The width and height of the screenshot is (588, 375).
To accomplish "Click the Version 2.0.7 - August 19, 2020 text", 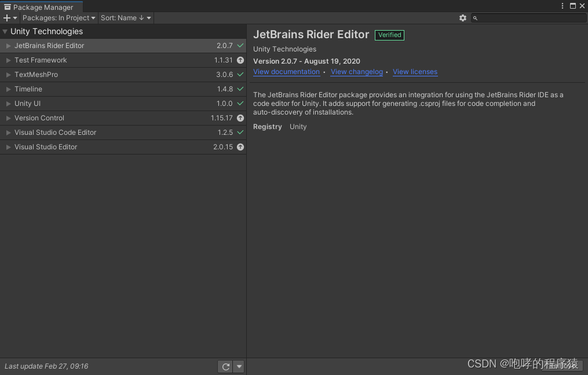I will (307, 61).
